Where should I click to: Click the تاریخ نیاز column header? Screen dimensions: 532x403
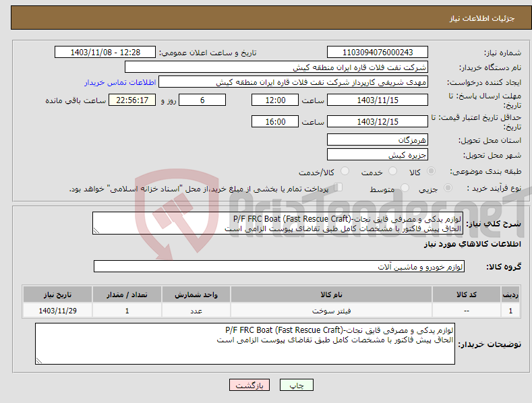[58, 294]
